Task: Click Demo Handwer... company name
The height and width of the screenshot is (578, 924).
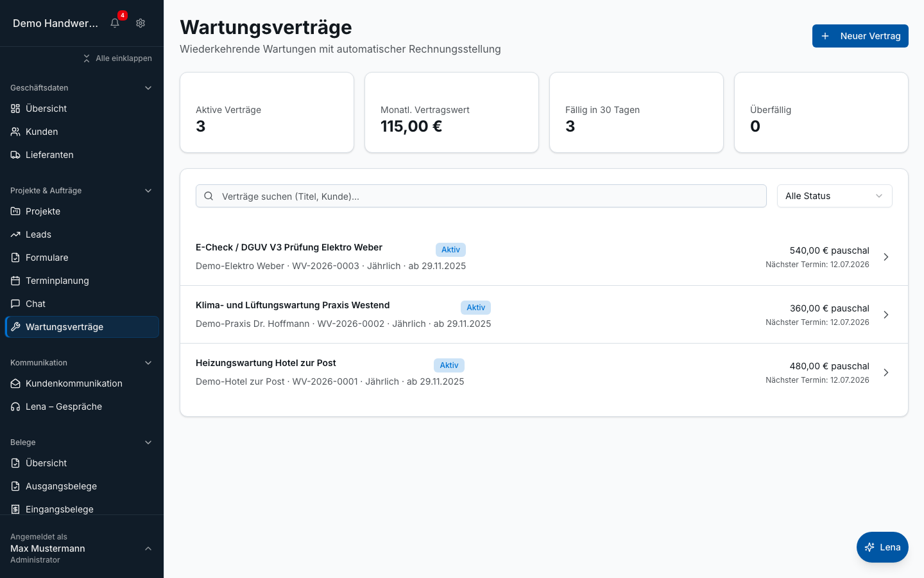Action: coord(55,23)
